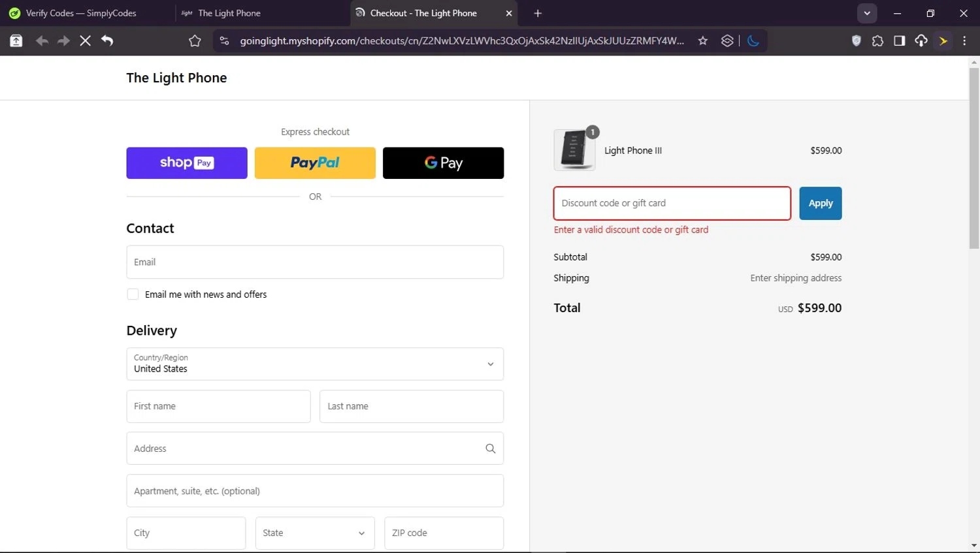The image size is (980, 553).
Task: Click the Apartment, suite, etc. field
Action: click(x=315, y=491)
